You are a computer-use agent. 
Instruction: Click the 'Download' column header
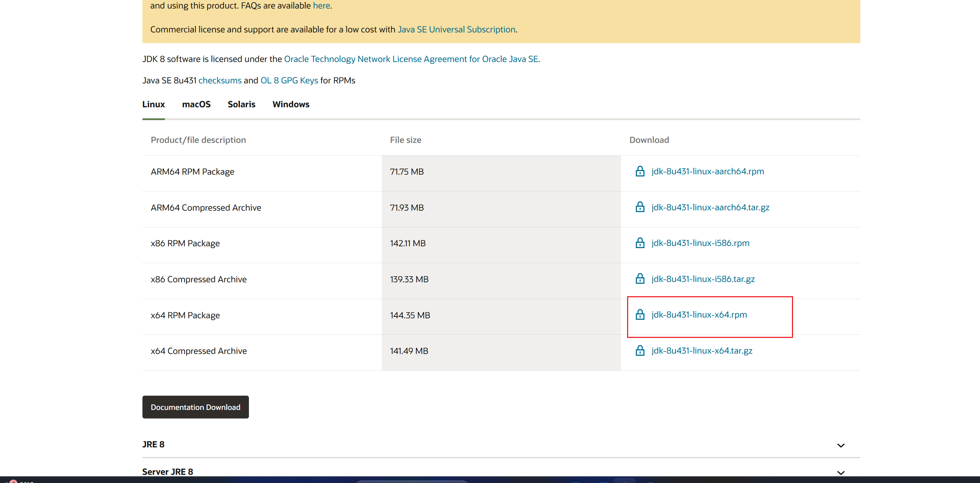click(649, 140)
